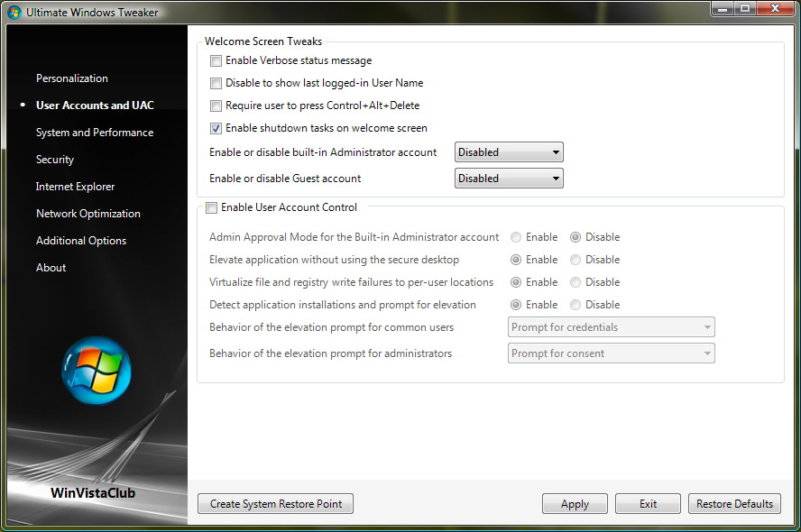Click the Create System Restore Point button
The image size is (801, 532).
pyautogui.click(x=276, y=504)
